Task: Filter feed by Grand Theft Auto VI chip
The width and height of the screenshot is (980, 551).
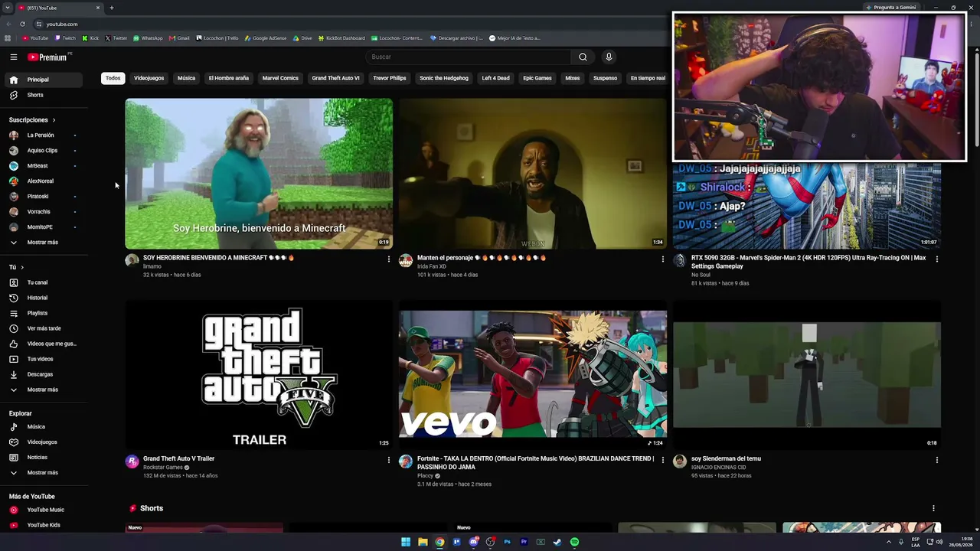Action: point(335,78)
